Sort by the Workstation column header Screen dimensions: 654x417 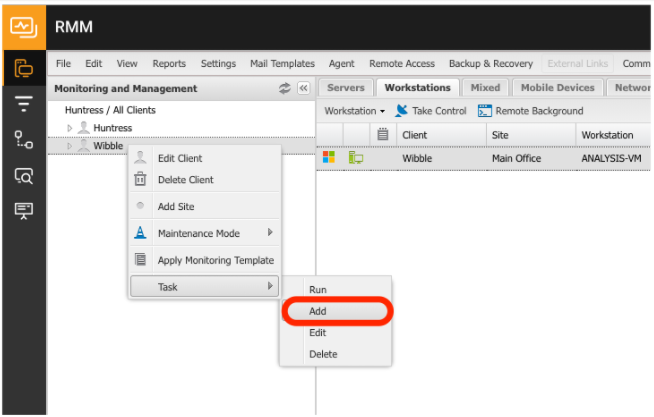(613, 135)
